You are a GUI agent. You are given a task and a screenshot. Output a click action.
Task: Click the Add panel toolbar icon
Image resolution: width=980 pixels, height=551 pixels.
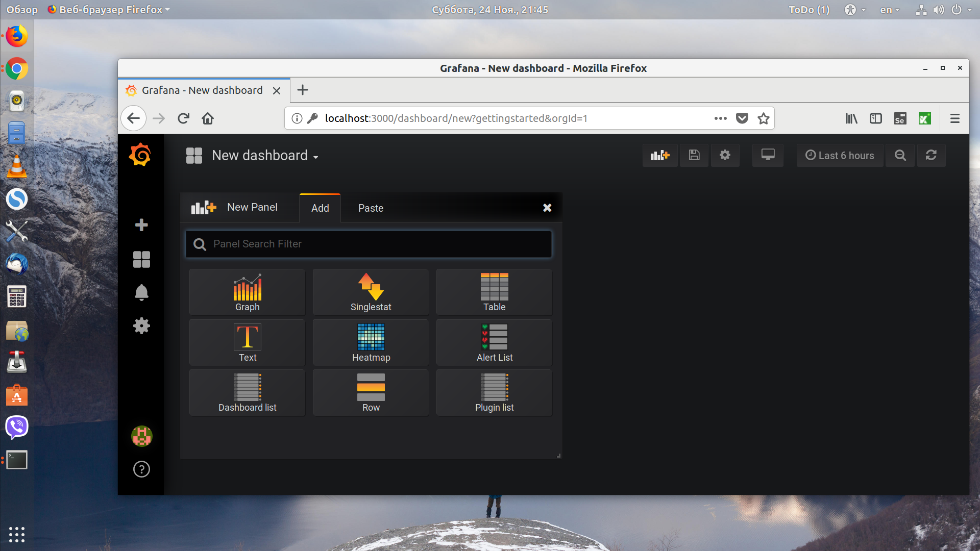click(660, 155)
